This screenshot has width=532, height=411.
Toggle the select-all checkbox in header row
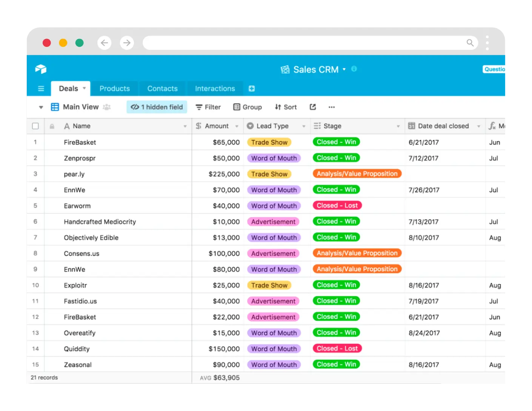(35, 126)
